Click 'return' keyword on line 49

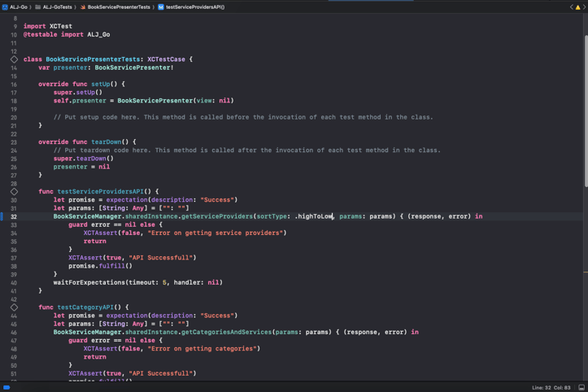(x=94, y=356)
